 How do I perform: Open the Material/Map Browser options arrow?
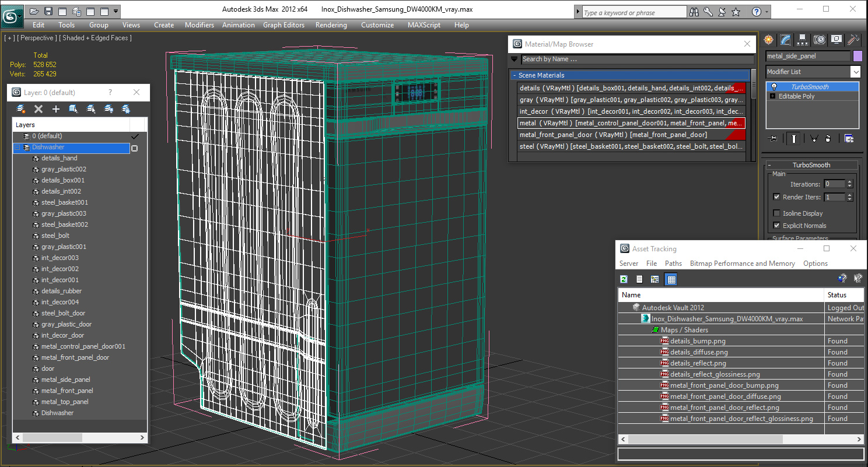coord(514,59)
